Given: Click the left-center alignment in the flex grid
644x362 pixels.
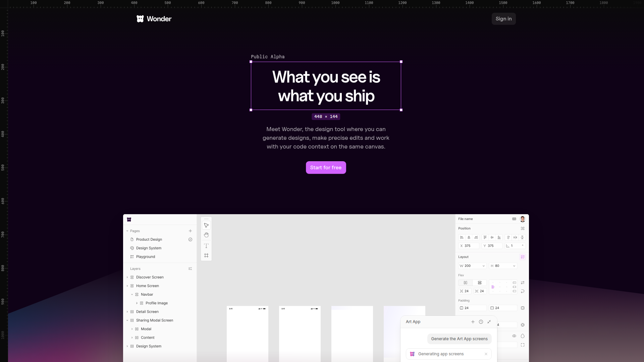Looking at the screenshot, I should (493, 287).
